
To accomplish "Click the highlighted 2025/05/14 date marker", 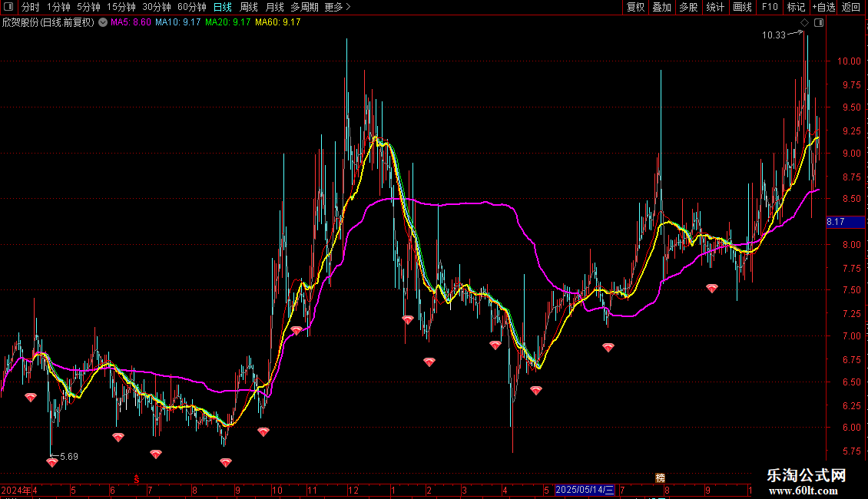I will click(x=585, y=489).
